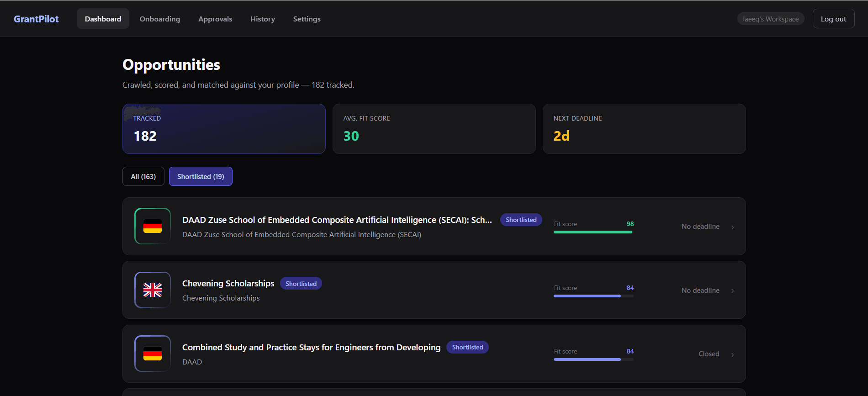Image resolution: width=868 pixels, height=396 pixels.
Task: Click the Shortlisted badge on Combined Study row
Action: pyautogui.click(x=467, y=347)
